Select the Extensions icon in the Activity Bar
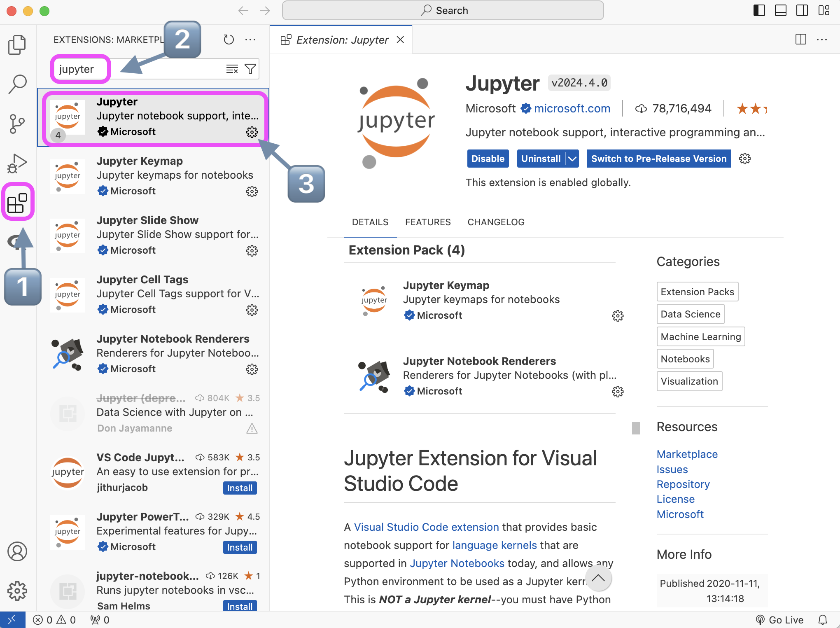840x628 pixels. click(x=17, y=202)
